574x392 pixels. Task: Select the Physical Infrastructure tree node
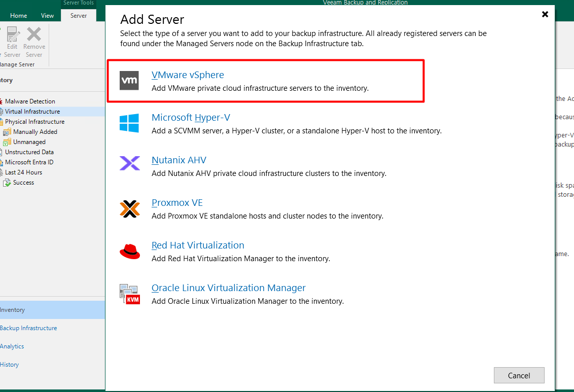(35, 122)
